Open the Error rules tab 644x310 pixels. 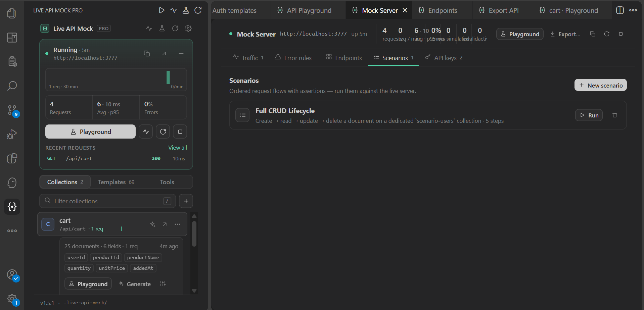pyautogui.click(x=293, y=58)
